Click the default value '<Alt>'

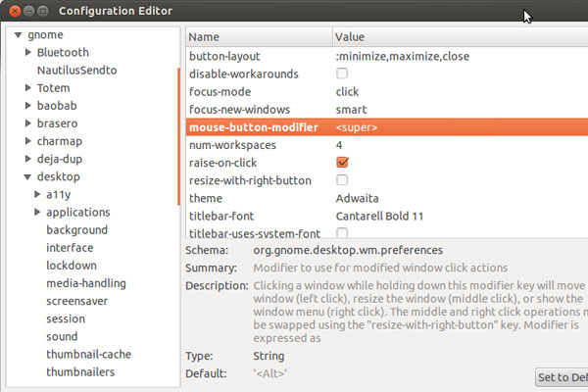tap(270, 373)
